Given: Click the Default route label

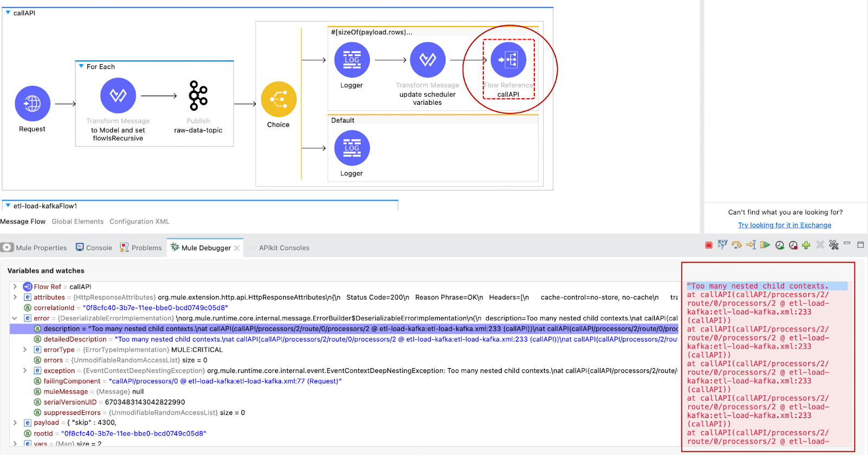Looking at the screenshot, I should click(x=343, y=121).
